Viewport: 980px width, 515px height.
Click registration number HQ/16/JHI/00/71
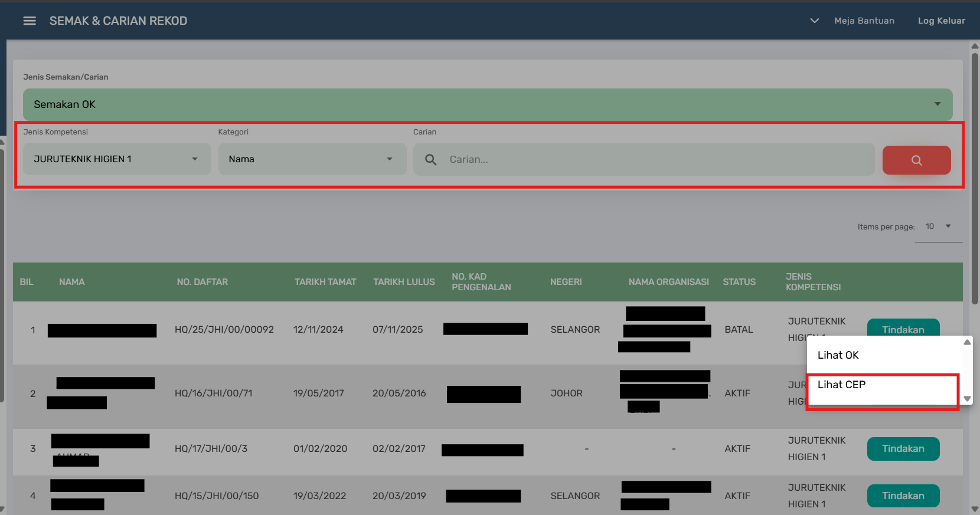214,393
